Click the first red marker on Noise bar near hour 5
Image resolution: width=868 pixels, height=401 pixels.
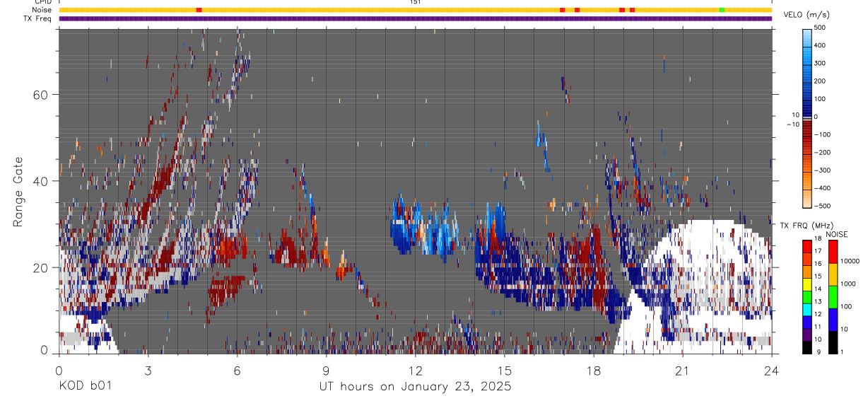click(199, 10)
